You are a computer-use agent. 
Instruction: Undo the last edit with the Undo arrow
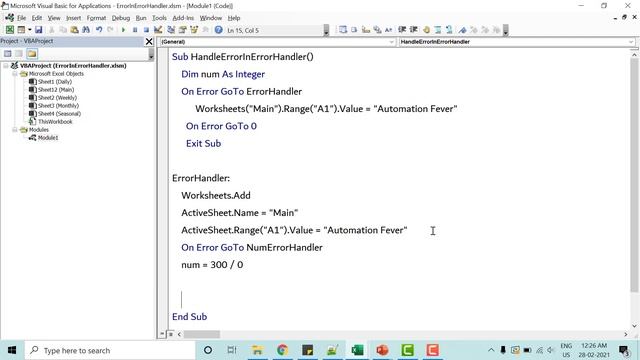tap(99, 30)
